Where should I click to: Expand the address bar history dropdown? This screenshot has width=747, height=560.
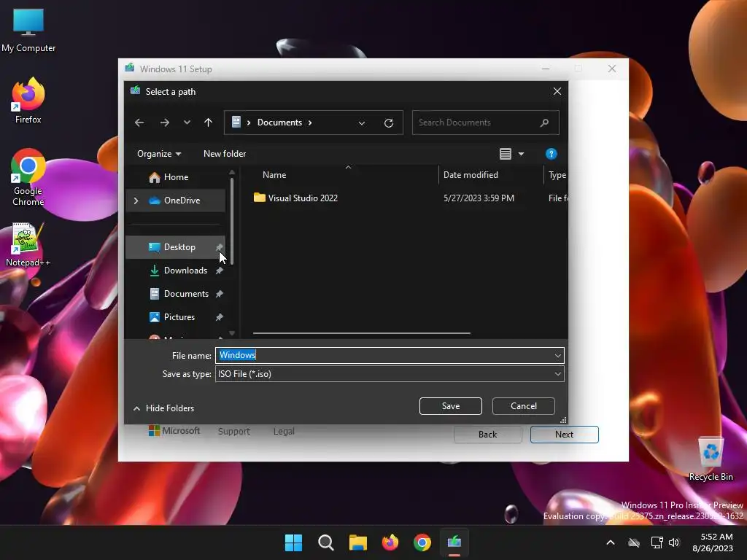tap(362, 122)
